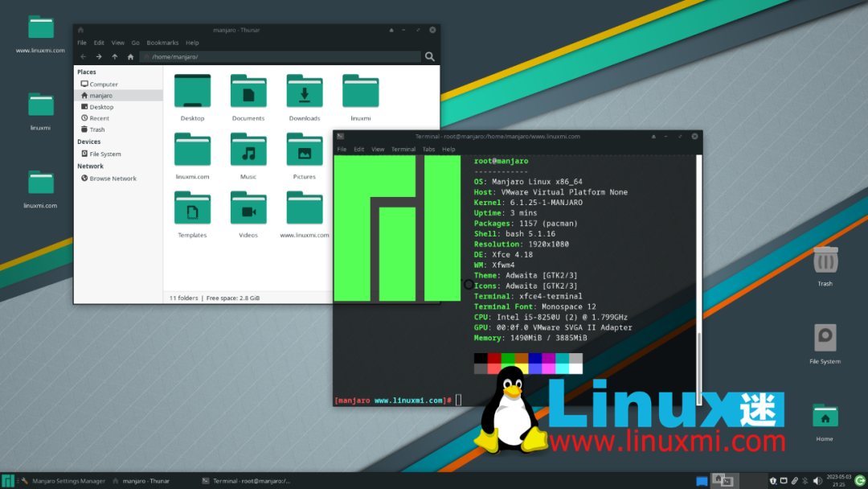Screen dimensions: 868x489
Task: Click the back arrow in Thunar toolbar
Action: [83, 56]
